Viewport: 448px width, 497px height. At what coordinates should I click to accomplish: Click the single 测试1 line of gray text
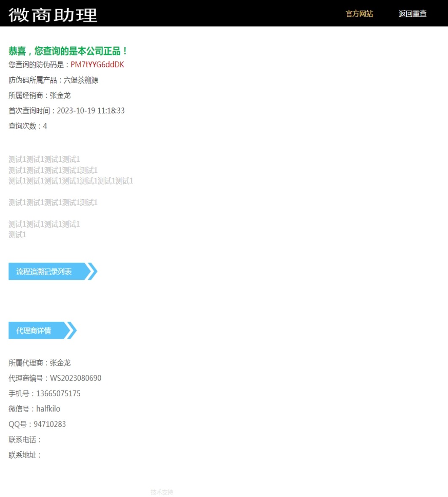17,235
